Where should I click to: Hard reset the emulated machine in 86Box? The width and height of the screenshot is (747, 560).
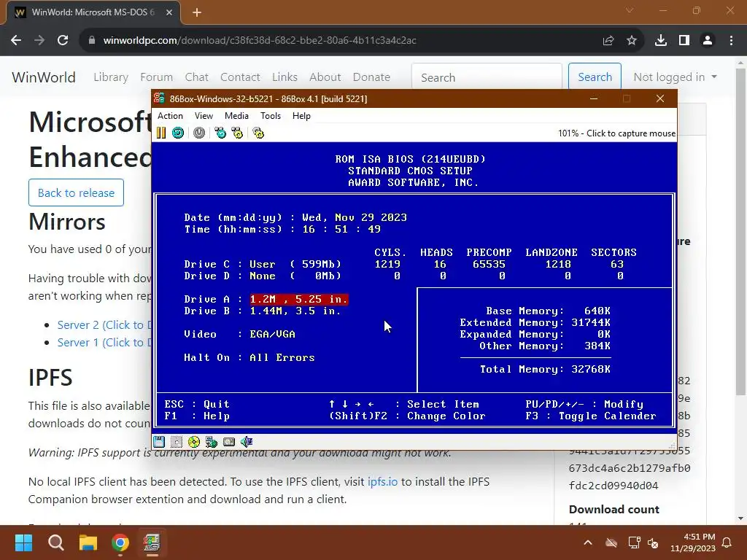(x=178, y=133)
